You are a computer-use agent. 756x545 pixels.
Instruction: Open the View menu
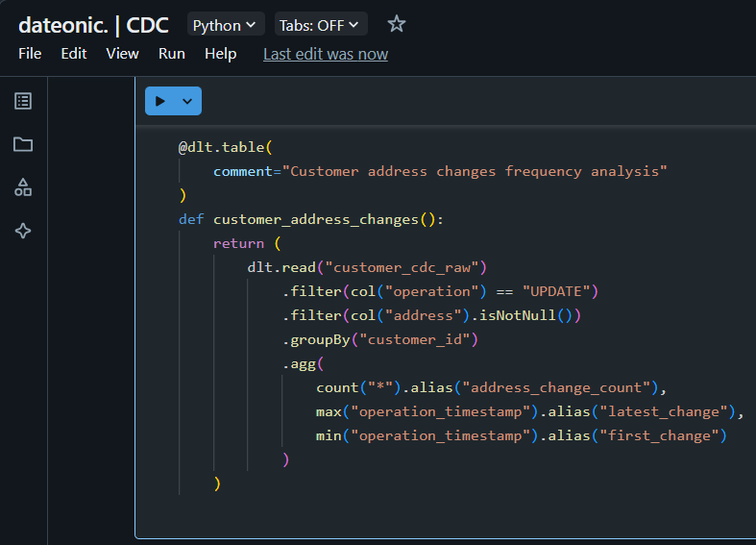(122, 54)
